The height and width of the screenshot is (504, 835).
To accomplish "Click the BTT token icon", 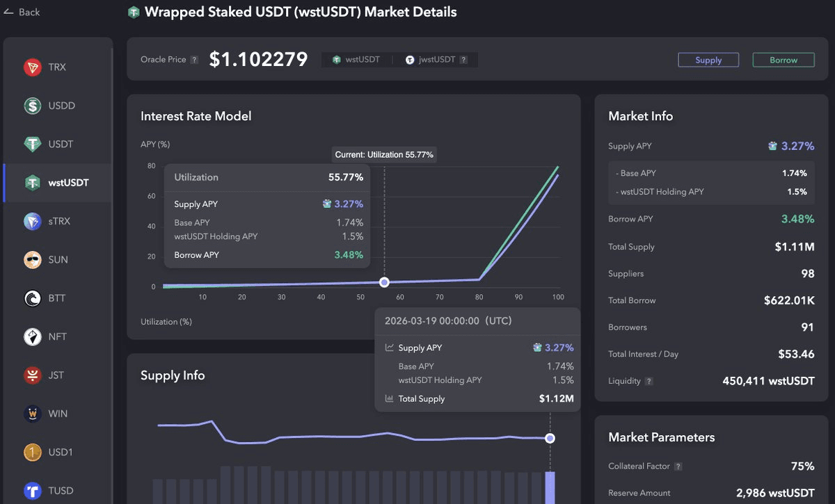I will coord(32,298).
